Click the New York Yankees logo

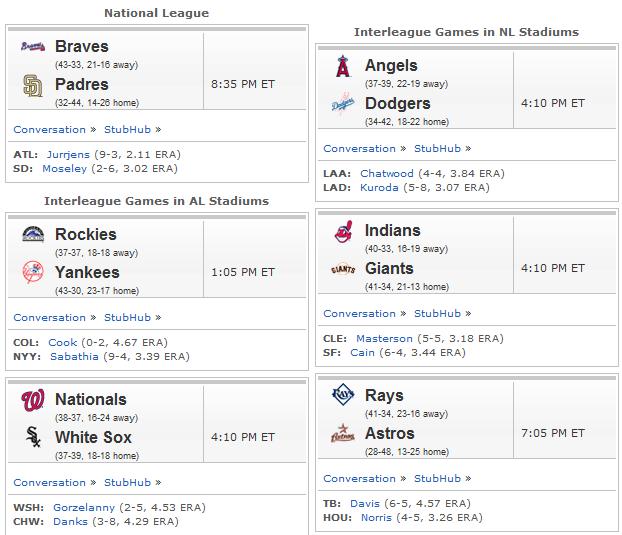(33, 272)
